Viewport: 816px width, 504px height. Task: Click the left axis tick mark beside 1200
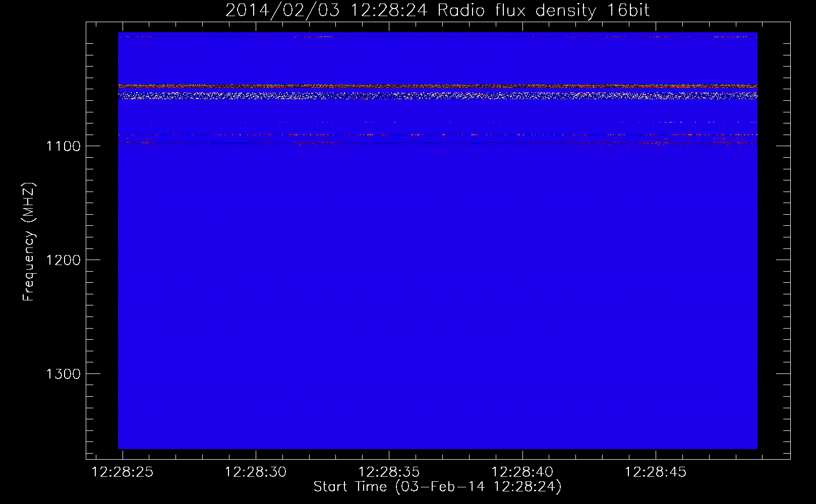(x=91, y=260)
